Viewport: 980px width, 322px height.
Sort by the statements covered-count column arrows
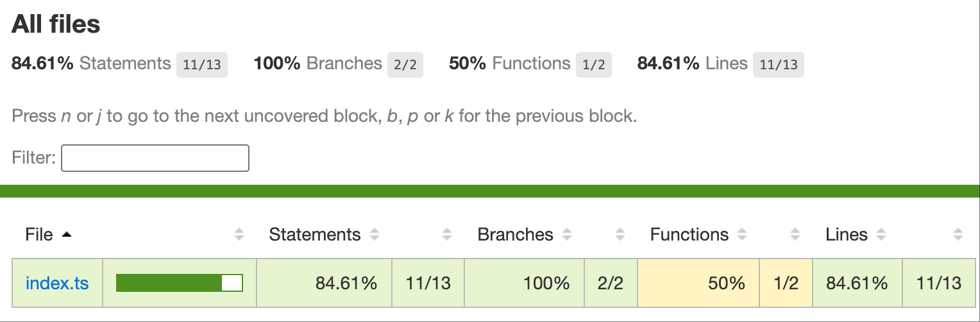click(x=447, y=235)
